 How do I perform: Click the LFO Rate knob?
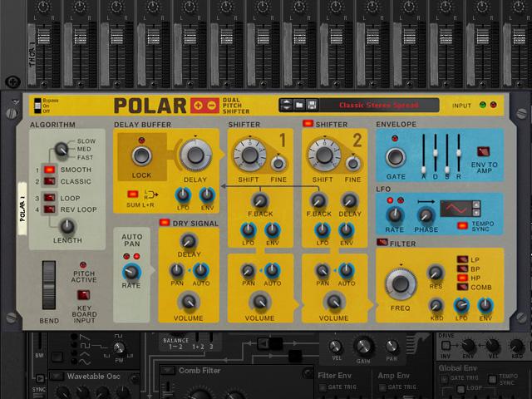pos(395,214)
